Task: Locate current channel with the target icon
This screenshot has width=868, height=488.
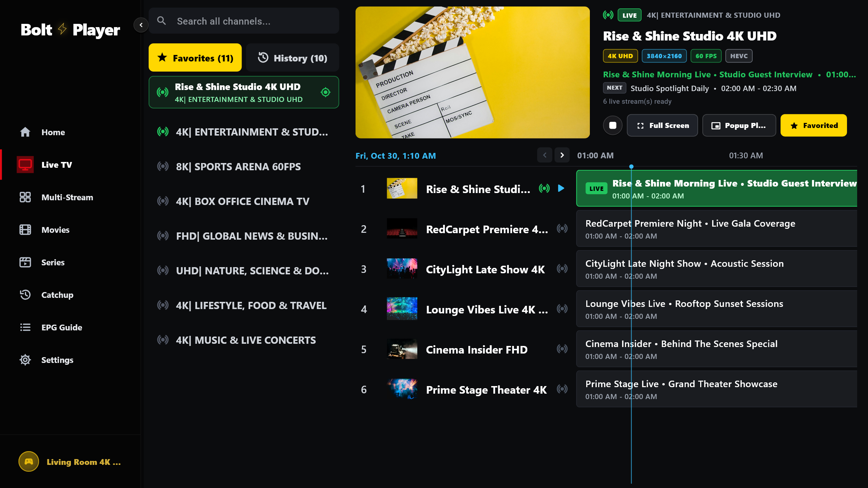Action: click(325, 92)
